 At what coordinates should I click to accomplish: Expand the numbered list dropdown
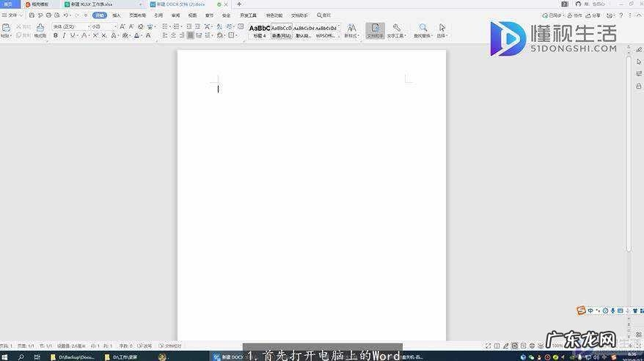(x=181, y=26)
